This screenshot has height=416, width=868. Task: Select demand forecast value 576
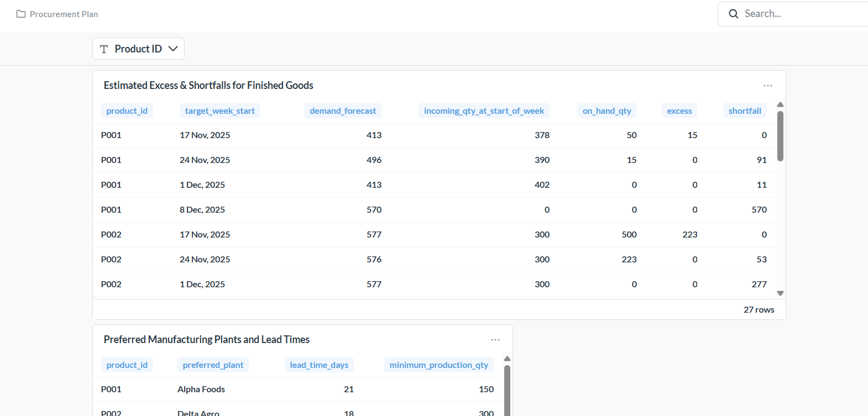coord(374,260)
